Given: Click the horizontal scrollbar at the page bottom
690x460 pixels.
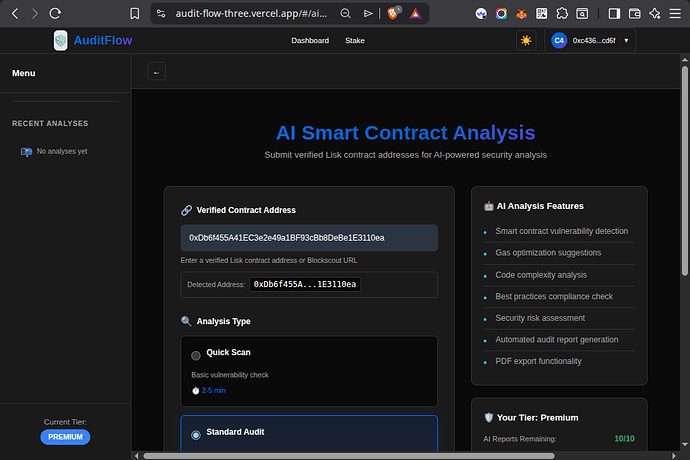Looking at the screenshot, I should (400, 455).
